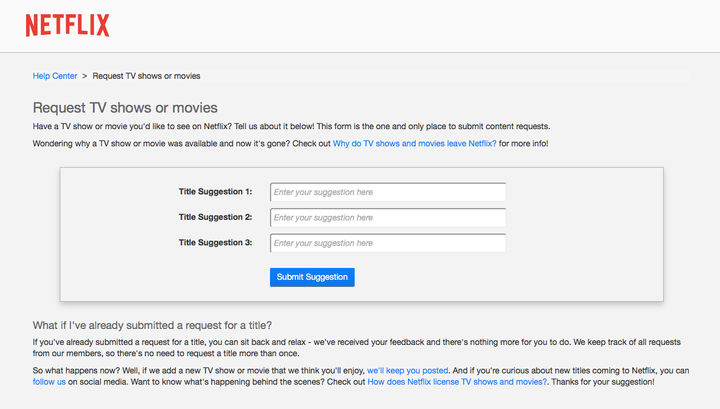Image resolution: width=720 pixels, height=409 pixels.
Task: Focus the Title Suggestion 2 input field
Action: pyautogui.click(x=387, y=217)
